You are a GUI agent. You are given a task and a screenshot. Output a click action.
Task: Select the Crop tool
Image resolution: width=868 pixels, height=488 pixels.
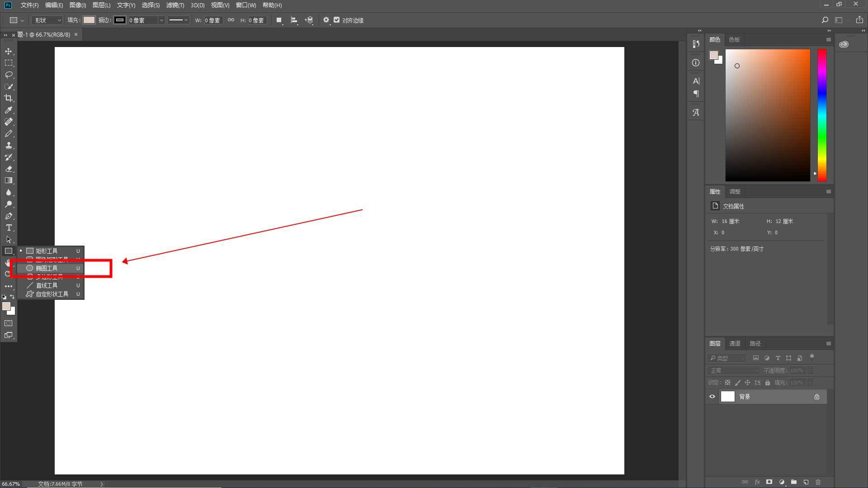pos(9,98)
